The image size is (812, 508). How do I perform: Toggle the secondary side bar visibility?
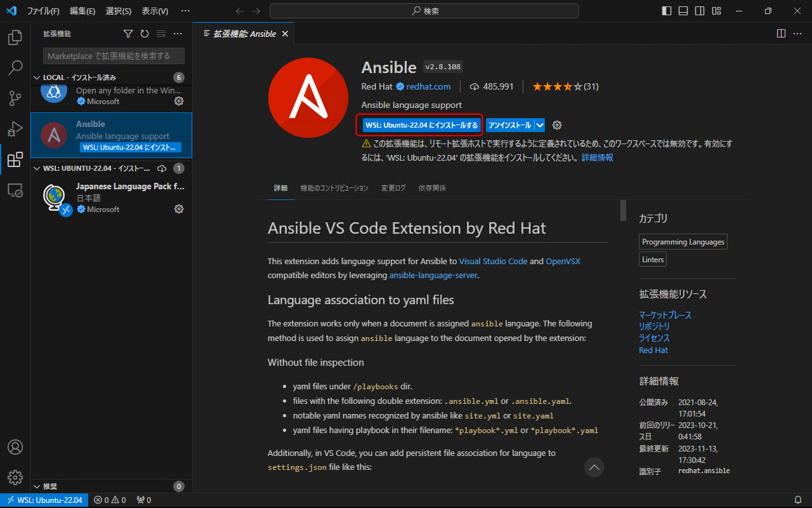tap(698, 11)
